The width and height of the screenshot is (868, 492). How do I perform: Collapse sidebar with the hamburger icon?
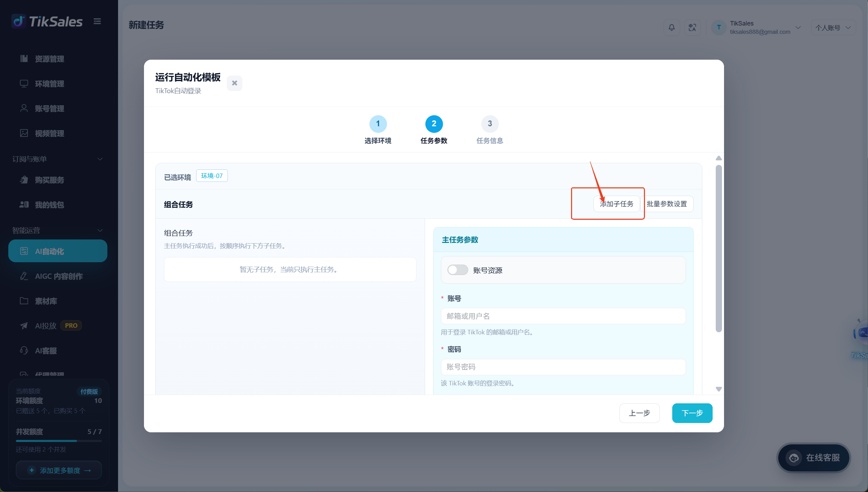[97, 21]
